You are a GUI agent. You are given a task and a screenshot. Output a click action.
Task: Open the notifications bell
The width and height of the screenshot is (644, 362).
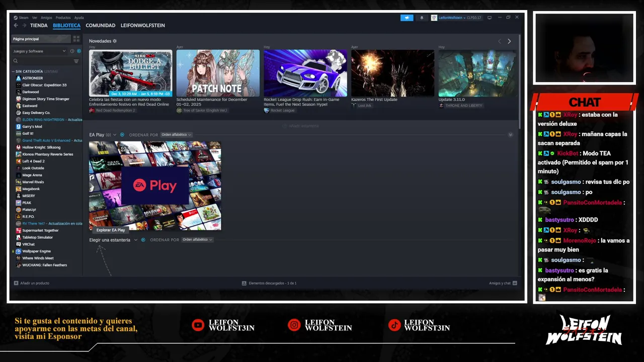click(422, 18)
